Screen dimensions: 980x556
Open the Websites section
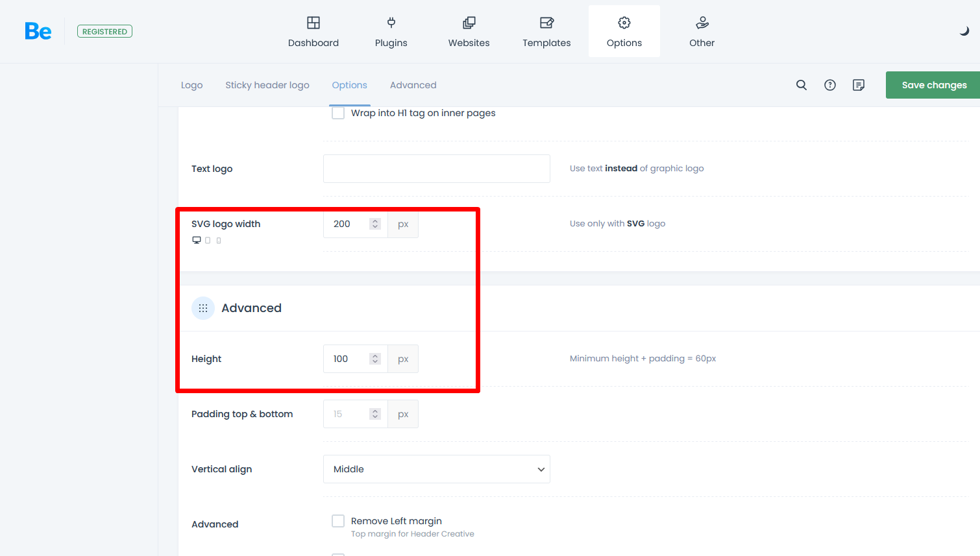(469, 32)
